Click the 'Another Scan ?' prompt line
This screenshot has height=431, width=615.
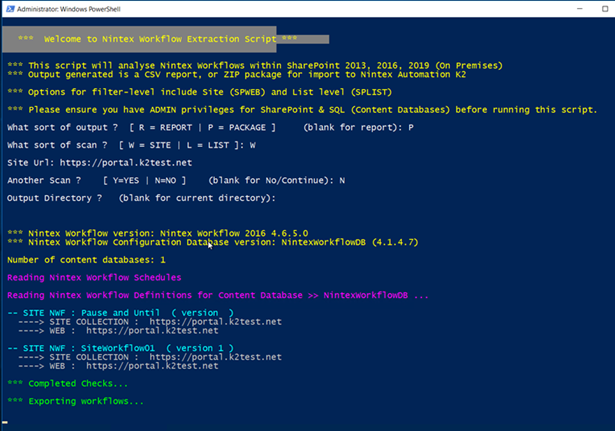(176, 180)
